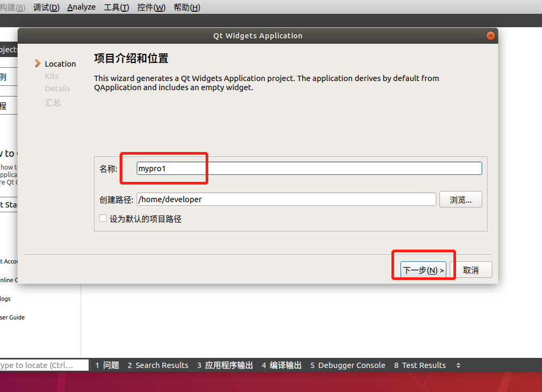542x392 pixels.
Task: Open the 5 Debugger Console pane
Action: click(x=348, y=365)
